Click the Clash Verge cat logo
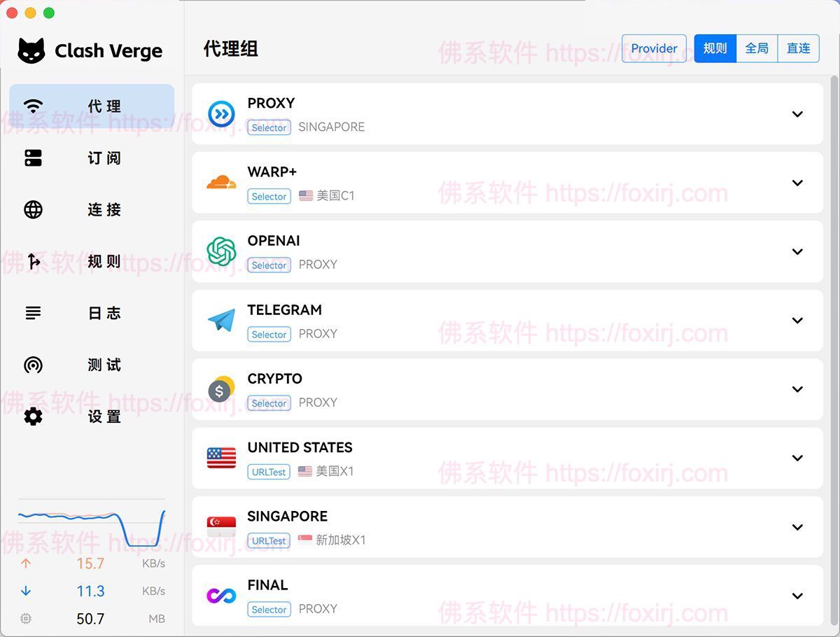The height and width of the screenshot is (637, 840). click(31, 51)
